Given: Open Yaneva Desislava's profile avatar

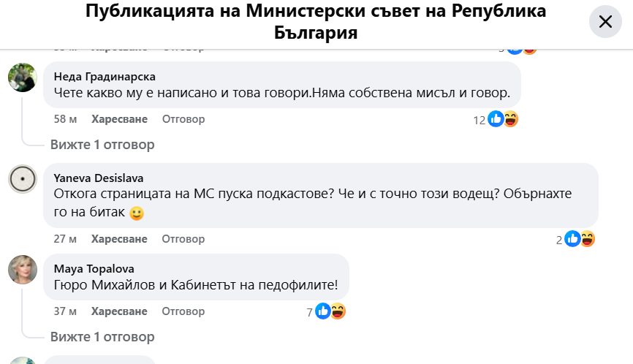Looking at the screenshot, I should pos(23,178).
